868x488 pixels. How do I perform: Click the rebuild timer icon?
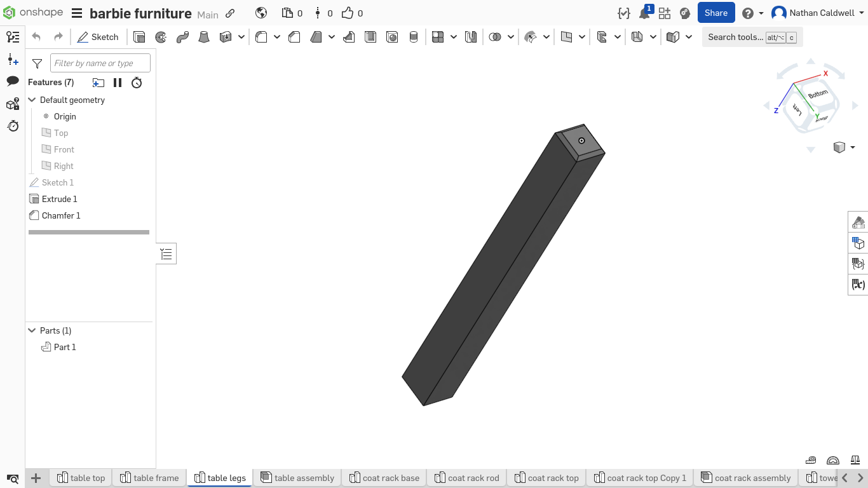coord(137,83)
